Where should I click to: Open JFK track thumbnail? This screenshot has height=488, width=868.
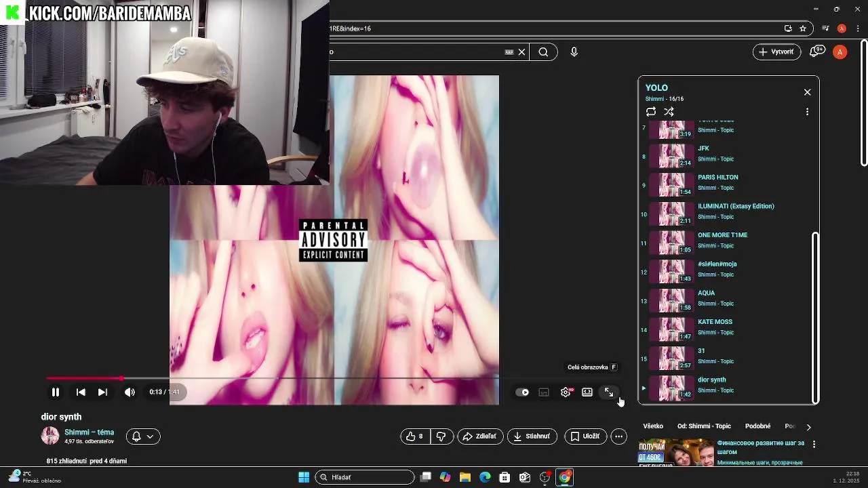click(671, 156)
